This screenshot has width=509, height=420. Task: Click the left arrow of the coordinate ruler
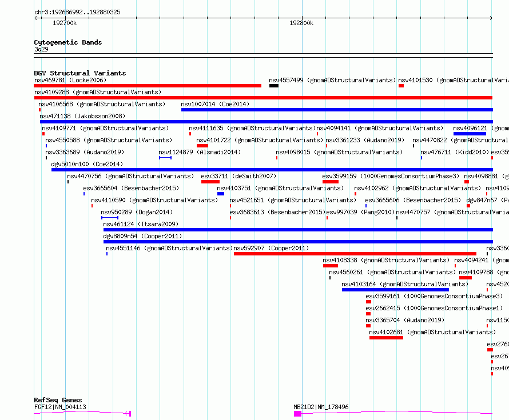[x=35, y=18]
